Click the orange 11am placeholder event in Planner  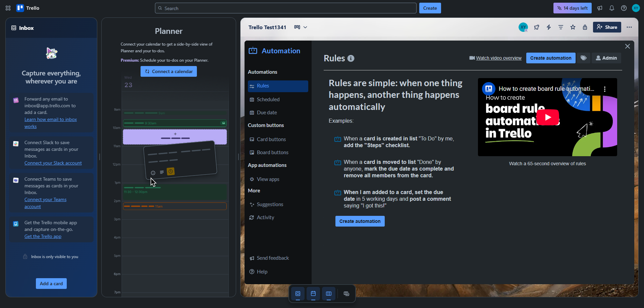175,206
